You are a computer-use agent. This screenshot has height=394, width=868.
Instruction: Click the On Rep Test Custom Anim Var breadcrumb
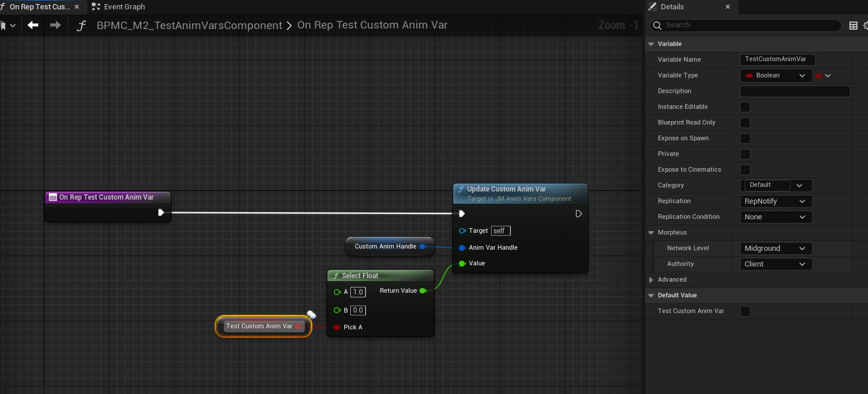pos(372,25)
